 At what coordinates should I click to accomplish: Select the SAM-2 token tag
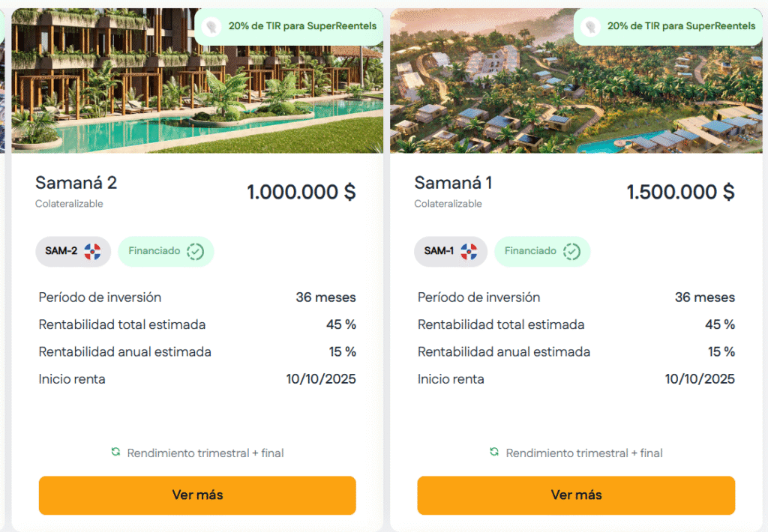pyautogui.click(x=61, y=252)
